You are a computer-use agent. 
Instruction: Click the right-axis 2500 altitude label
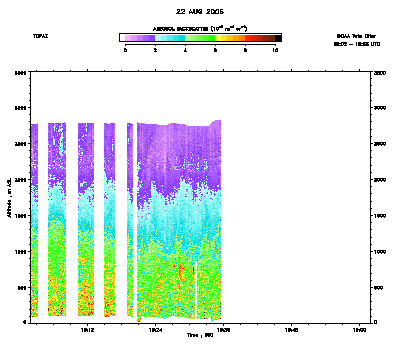[x=380, y=144]
